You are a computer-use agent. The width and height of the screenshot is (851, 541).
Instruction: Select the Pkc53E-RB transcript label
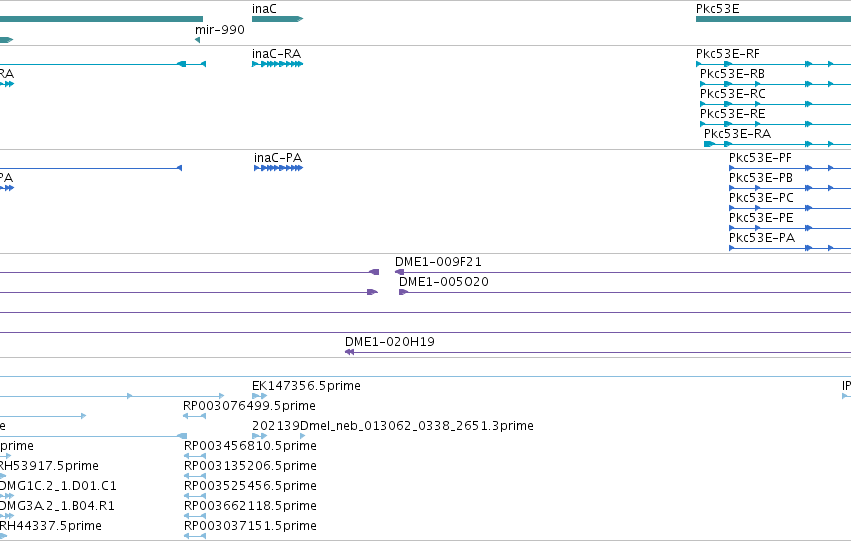pos(732,74)
